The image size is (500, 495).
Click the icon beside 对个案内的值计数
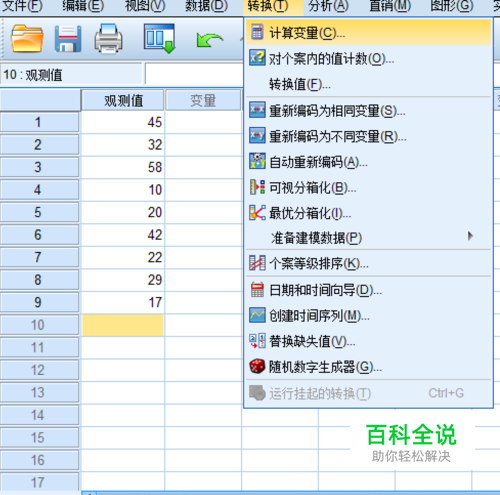(x=257, y=58)
